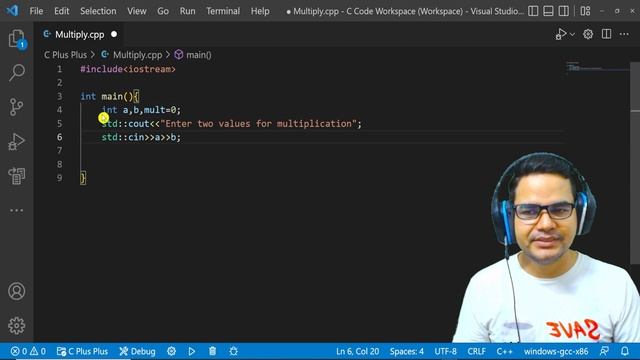Click the trash icon in status bar
Image resolution: width=640 pixels, height=360 pixels.
212,351
